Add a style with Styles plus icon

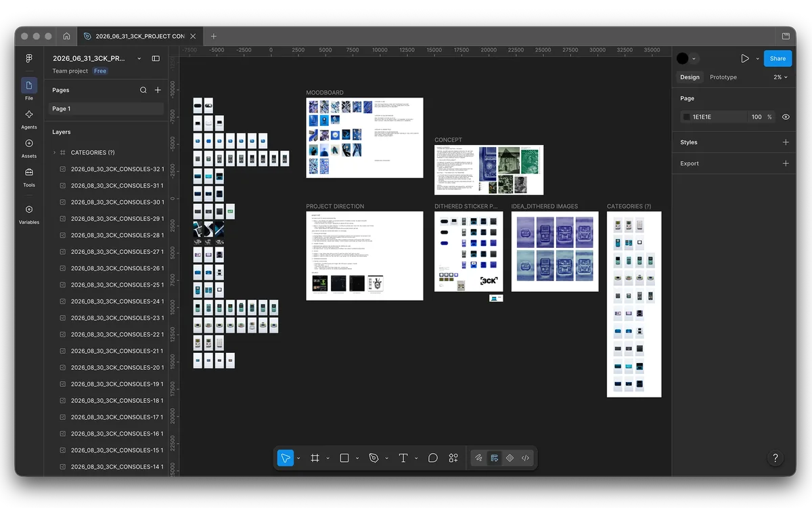pos(786,142)
